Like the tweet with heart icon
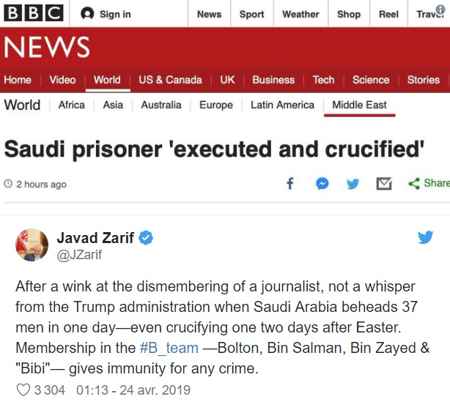Viewport: 450px width, 402px height. pos(23,390)
